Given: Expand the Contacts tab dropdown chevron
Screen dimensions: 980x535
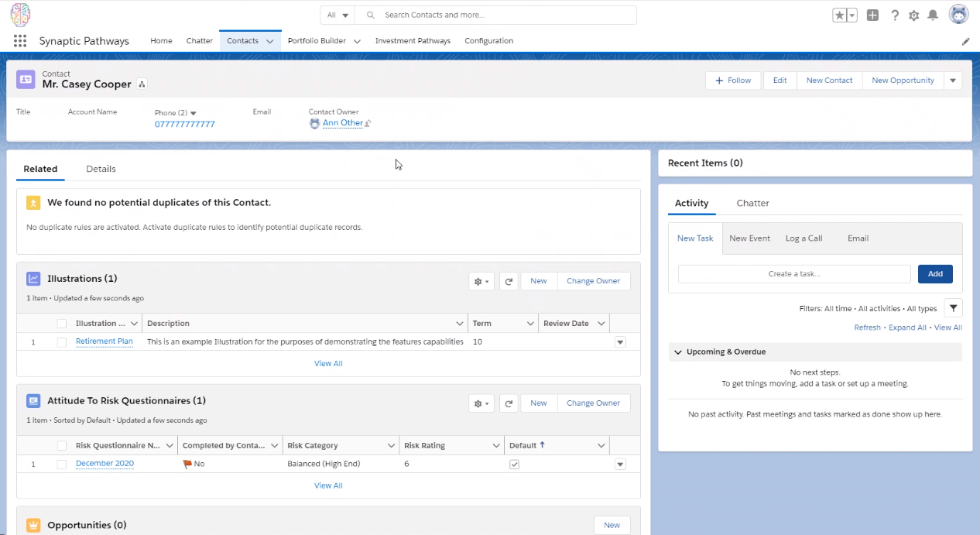Looking at the screenshot, I should (270, 41).
